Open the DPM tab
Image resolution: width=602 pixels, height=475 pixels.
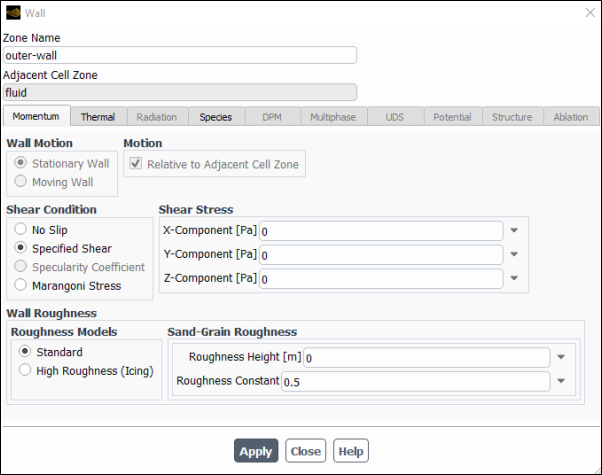coord(272,117)
